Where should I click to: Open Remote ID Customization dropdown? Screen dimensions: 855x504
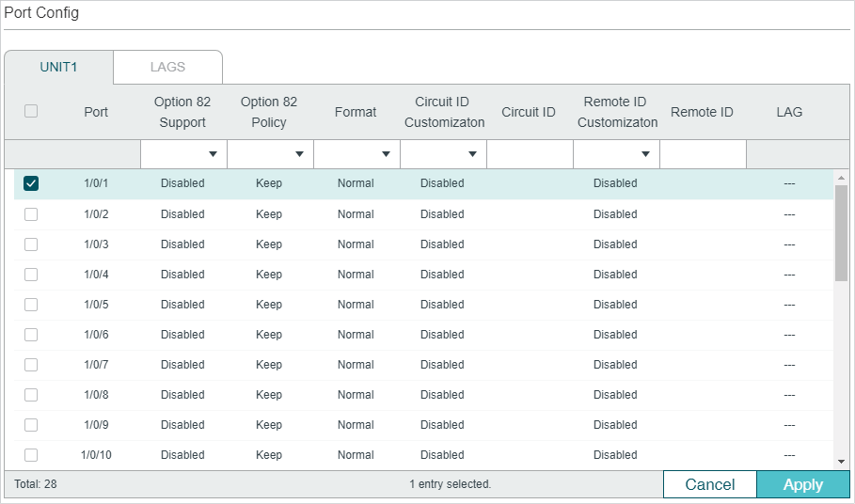616,153
